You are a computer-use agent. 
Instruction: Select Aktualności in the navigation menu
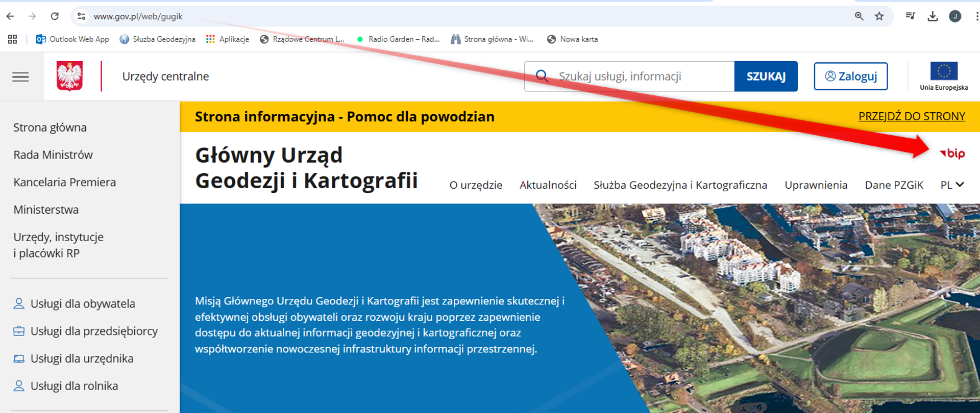pyautogui.click(x=548, y=185)
